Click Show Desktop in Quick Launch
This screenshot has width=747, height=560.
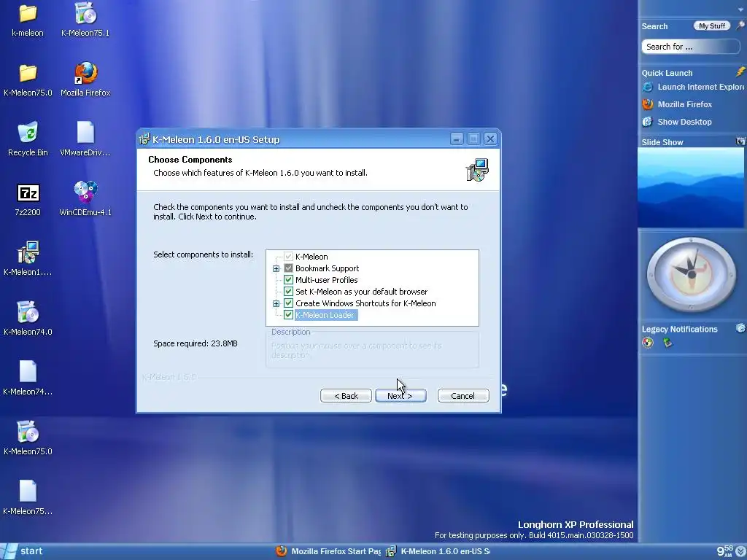677,122
